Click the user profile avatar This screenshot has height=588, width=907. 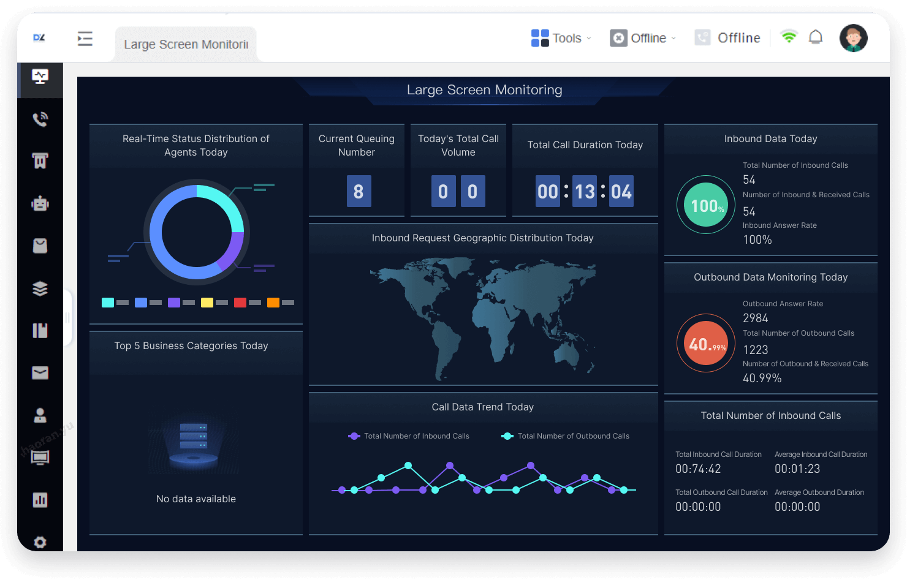pyautogui.click(x=853, y=37)
